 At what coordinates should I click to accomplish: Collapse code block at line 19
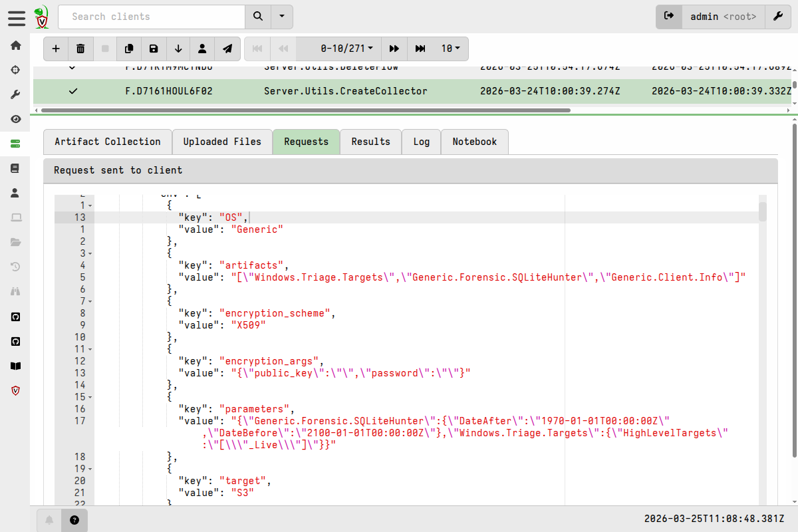click(x=90, y=469)
